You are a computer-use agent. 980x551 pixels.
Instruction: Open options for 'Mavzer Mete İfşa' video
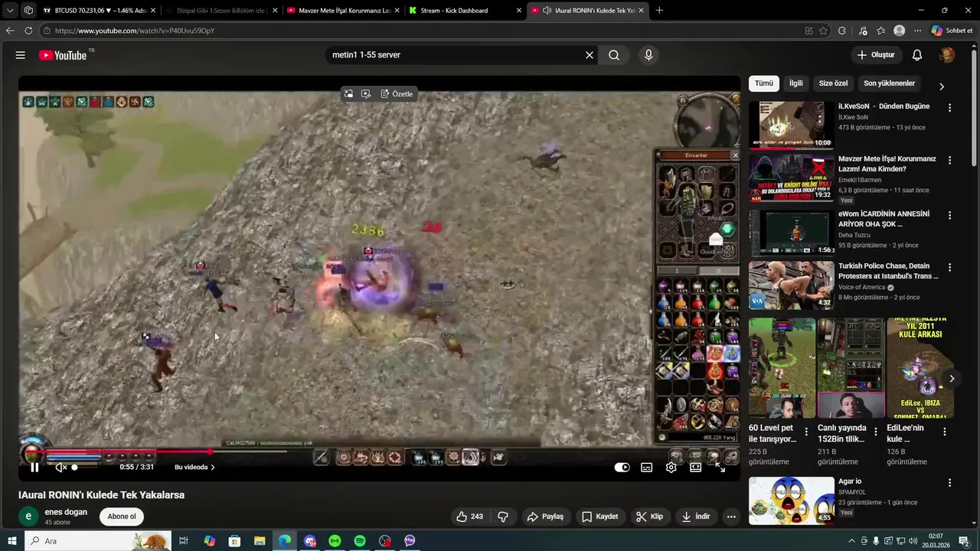point(950,161)
